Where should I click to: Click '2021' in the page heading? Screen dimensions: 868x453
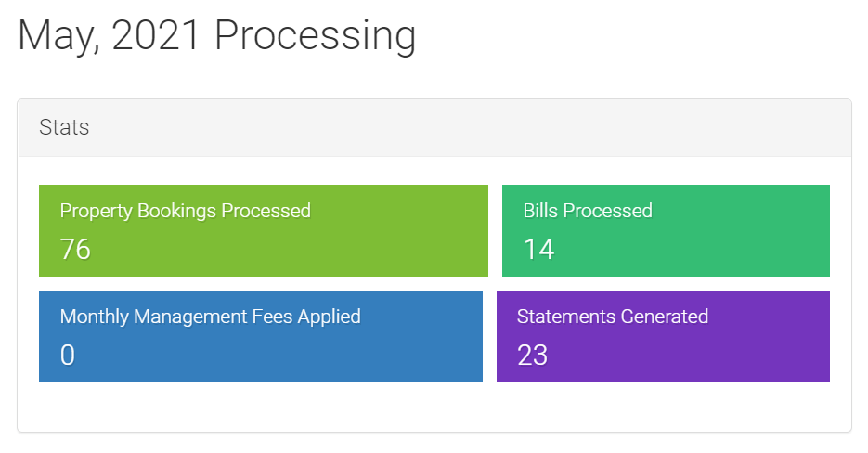pos(155,35)
